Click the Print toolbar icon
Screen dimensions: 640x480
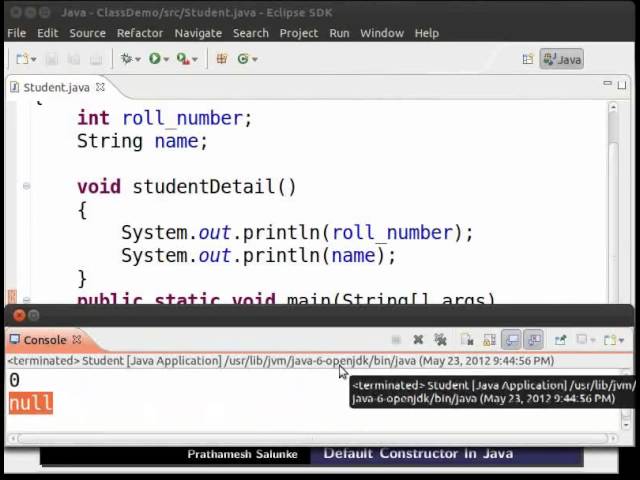(96, 60)
